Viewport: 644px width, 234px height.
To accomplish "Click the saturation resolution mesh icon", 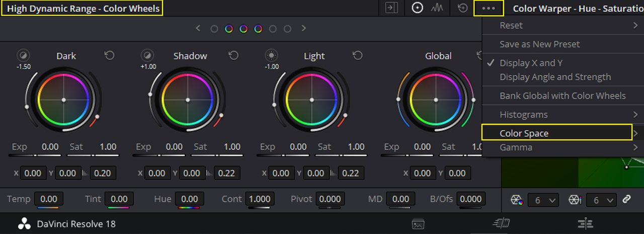I will [576, 200].
